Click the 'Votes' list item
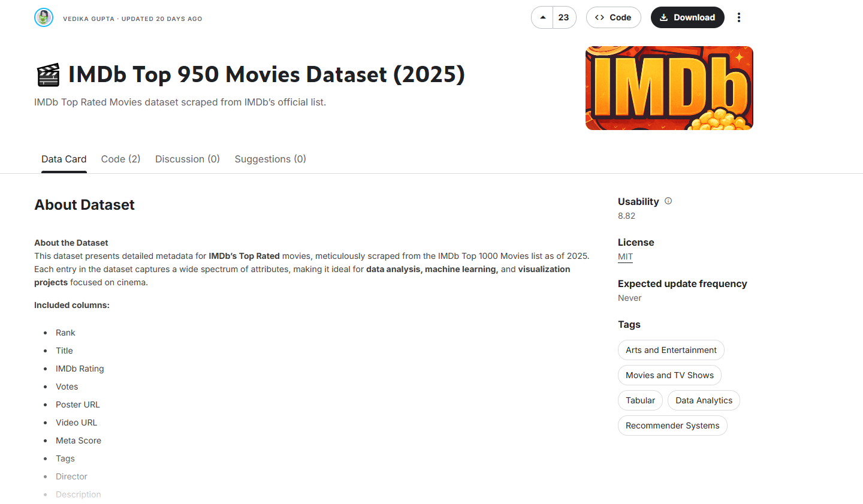This screenshot has height=504, width=863. tap(67, 387)
